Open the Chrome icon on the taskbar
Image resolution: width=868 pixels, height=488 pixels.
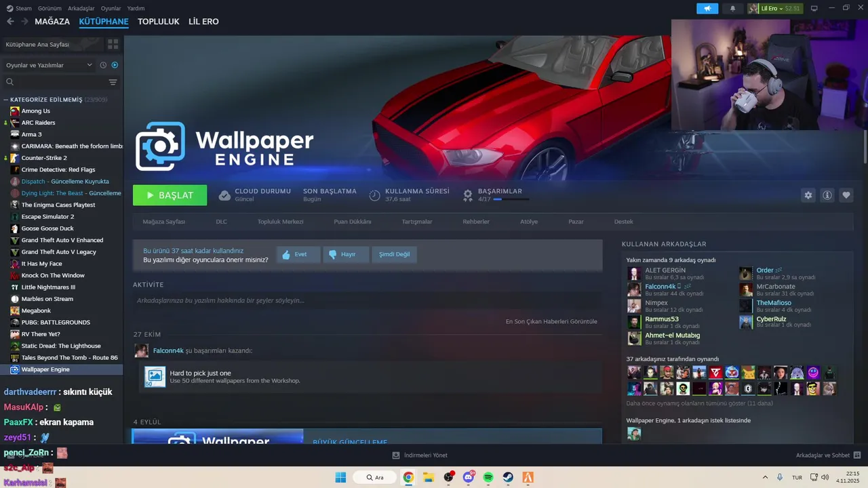click(x=408, y=477)
